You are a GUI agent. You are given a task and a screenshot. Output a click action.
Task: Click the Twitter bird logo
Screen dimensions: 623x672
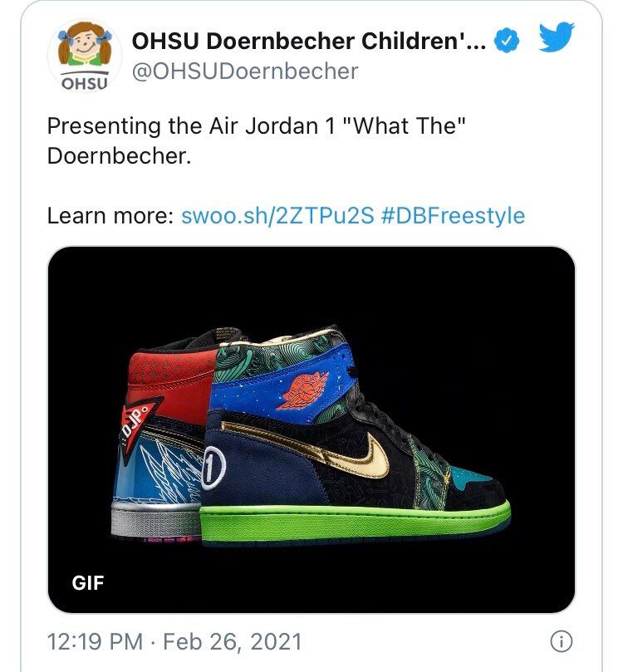tap(557, 37)
